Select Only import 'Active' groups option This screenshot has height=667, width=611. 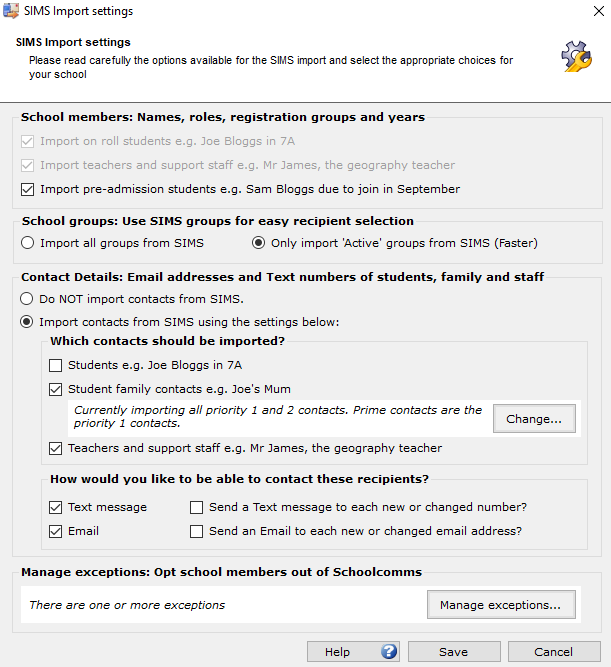pyautogui.click(x=259, y=243)
